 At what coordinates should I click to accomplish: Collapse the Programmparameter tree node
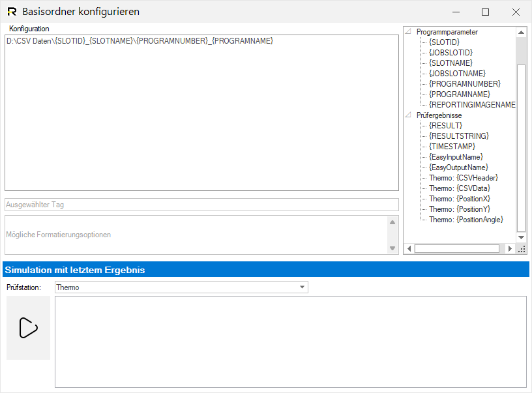408,32
